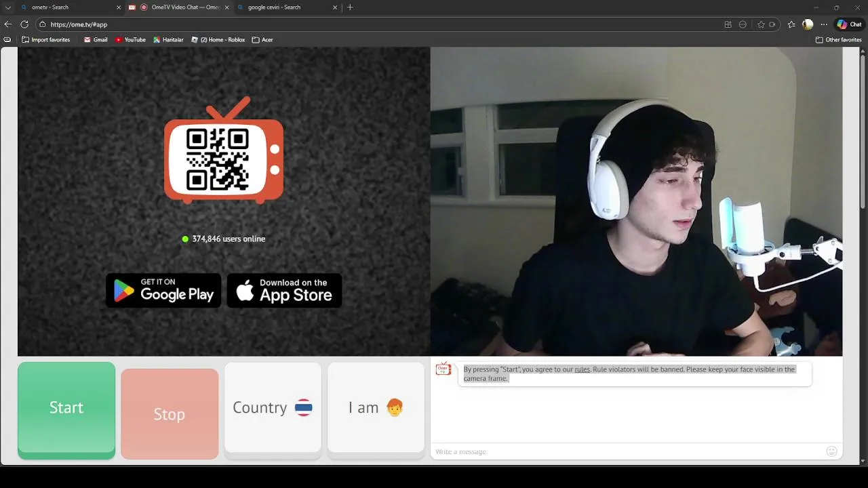Click the camera permission icon in address bar
Image resolution: width=868 pixels, height=488 pixels.
pyautogui.click(x=772, y=24)
